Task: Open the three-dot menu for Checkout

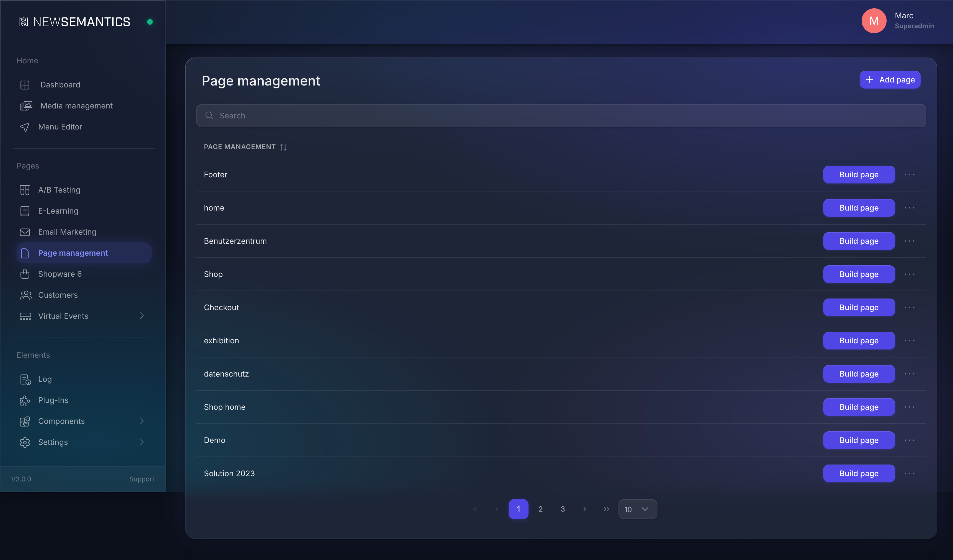Action: coord(910,307)
